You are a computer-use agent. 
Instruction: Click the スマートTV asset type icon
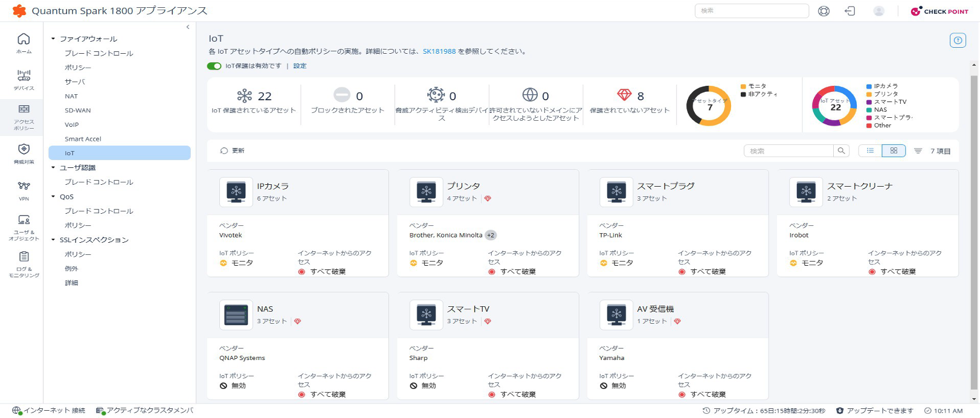coord(427,315)
